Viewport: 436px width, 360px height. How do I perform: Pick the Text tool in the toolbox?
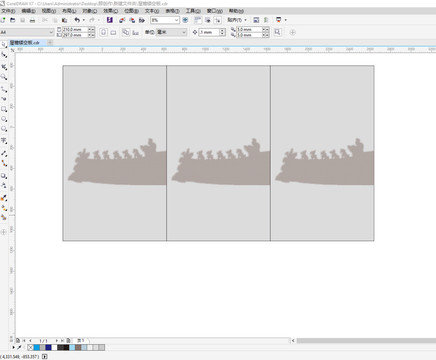pyautogui.click(x=4, y=141)
